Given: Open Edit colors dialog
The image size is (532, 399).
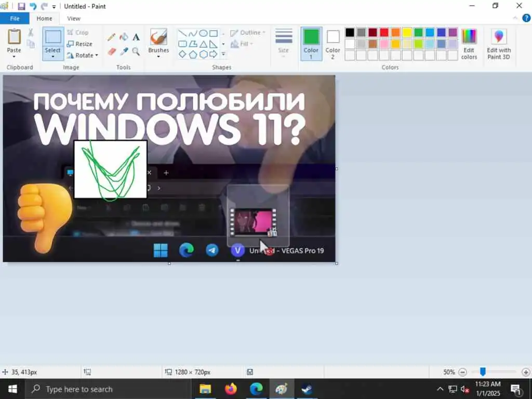Looking at the screenshot, I should [x=469, y=44].
